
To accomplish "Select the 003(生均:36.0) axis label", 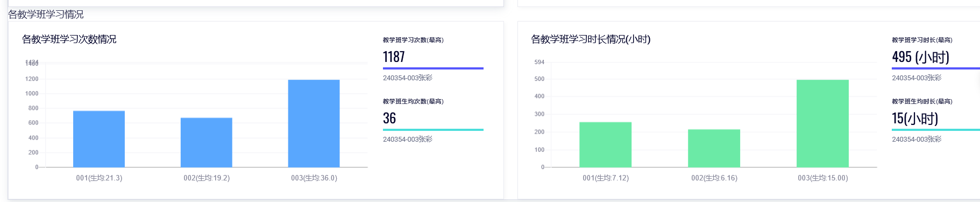I will [x=314, y=178].
